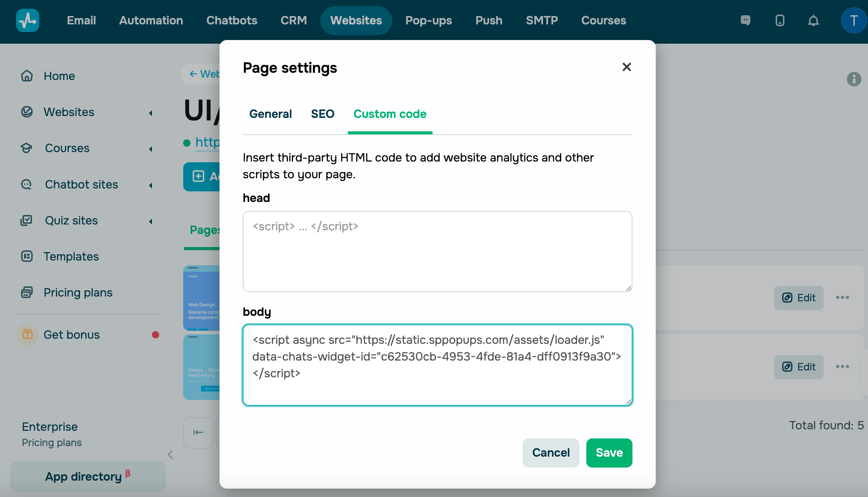The height and width of the screenshot is (497, 868).
Task: Open Home from the sidebar
Action: pyautogui.click(x=59, y=76)
